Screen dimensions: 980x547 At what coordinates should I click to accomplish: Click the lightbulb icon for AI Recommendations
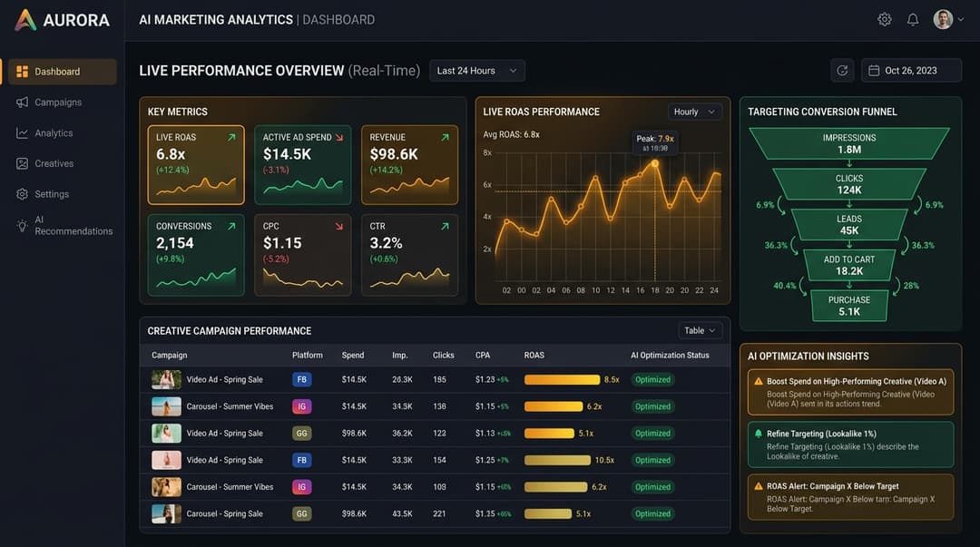pyautogui.click(x=22, y=226)
